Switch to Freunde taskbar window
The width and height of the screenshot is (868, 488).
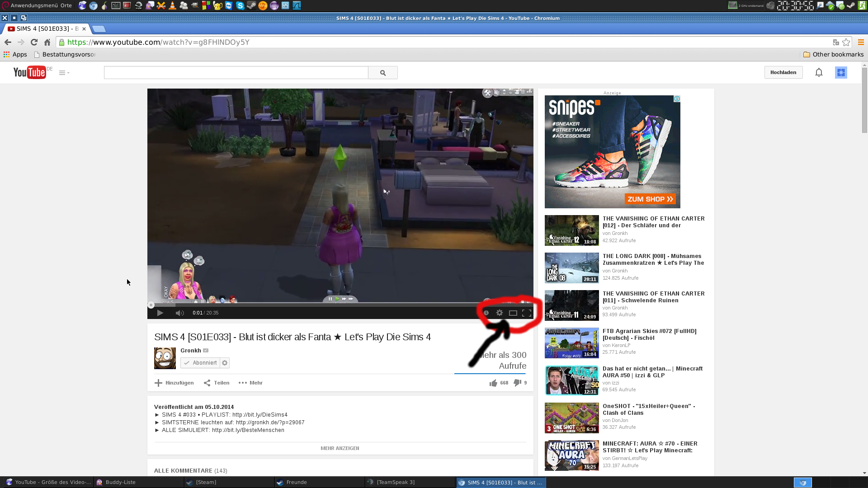coord(320,482)
